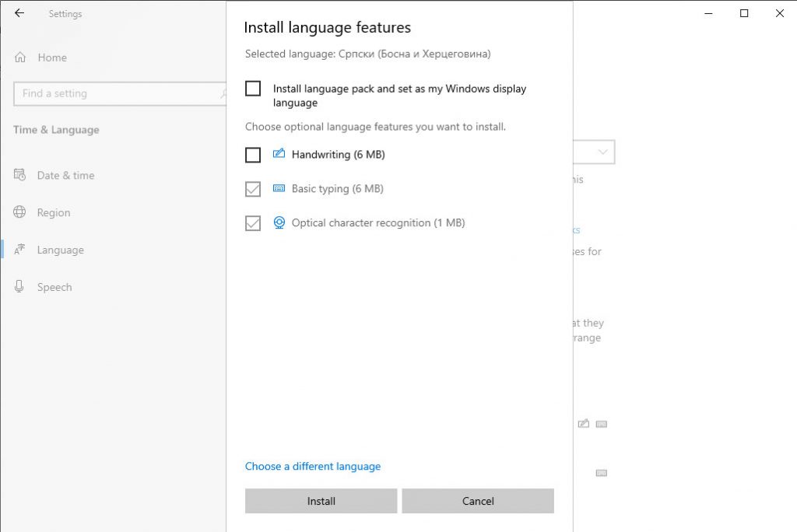Select the Handwriting pen icon
The image size is (797, 532).
click(279, 153)
